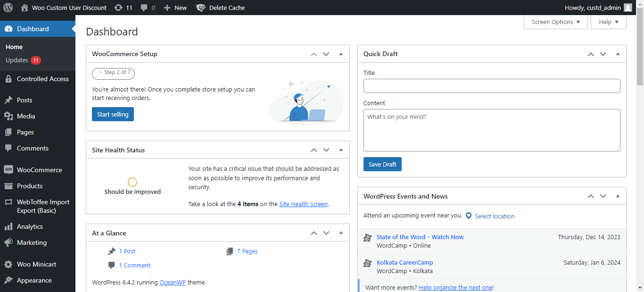Collapse the Site Health Status panel
Screen dimensions: 644x292
point(341,150)
